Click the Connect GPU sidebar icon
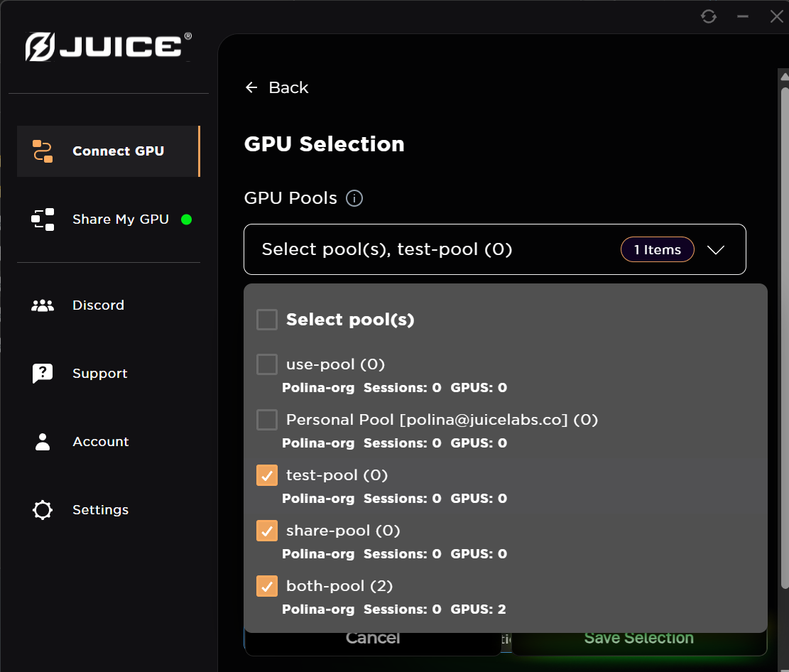The height and width of the screenshot is (672, 789). click(x=43, y=151)
